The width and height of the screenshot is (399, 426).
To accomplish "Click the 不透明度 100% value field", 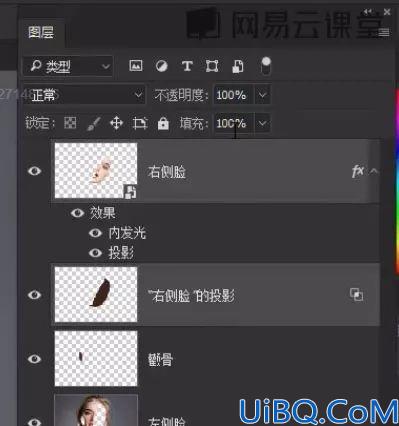I will pyautogui.click(x=234, y=95).
